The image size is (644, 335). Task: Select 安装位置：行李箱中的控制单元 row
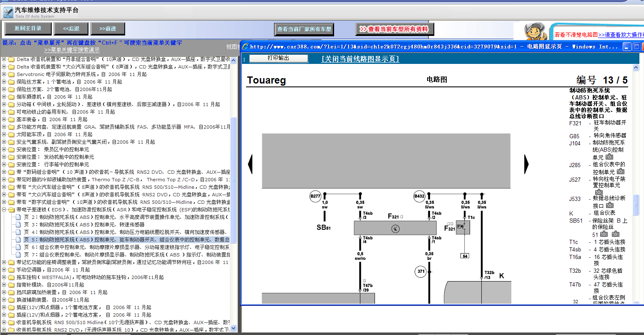coord(53,165)
